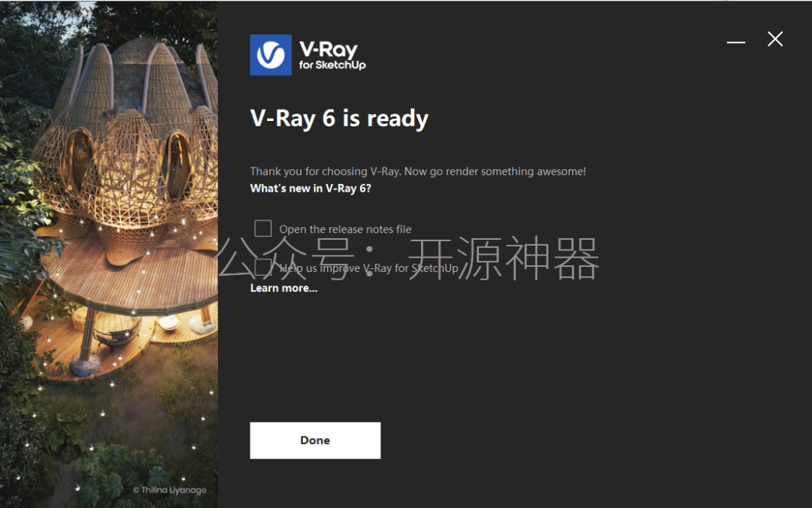Minimize the V-Ray installer window

pyautogui.click(x=736, y=41)
